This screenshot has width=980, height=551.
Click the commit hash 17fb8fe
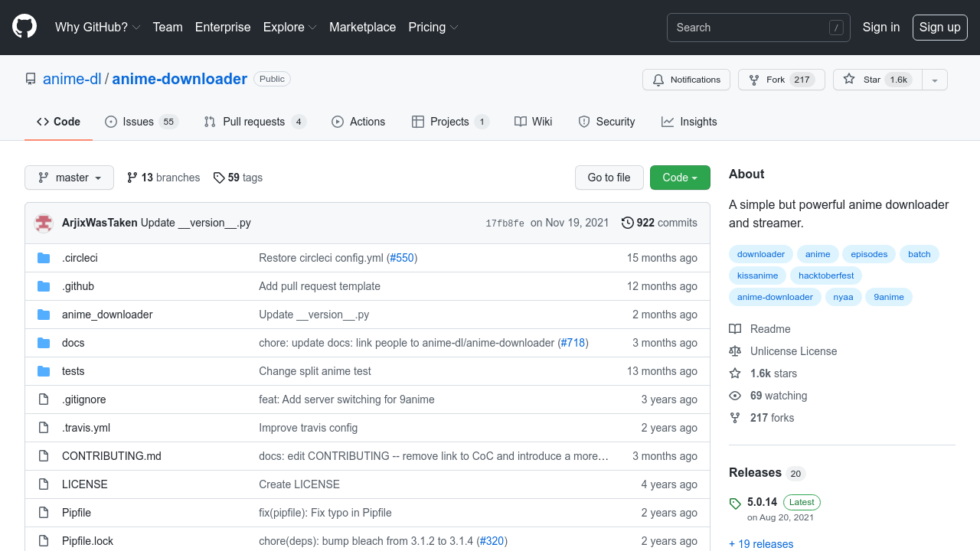tap(505, 223)
